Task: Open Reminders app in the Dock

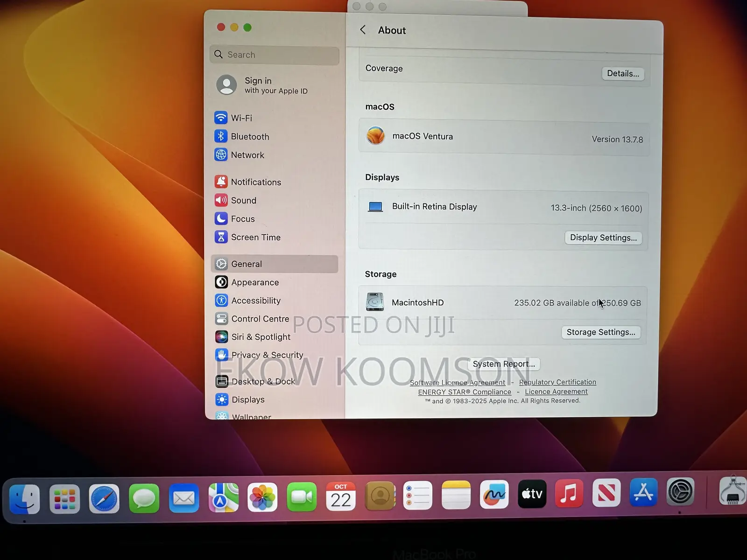Action: (x=417, y=495)
